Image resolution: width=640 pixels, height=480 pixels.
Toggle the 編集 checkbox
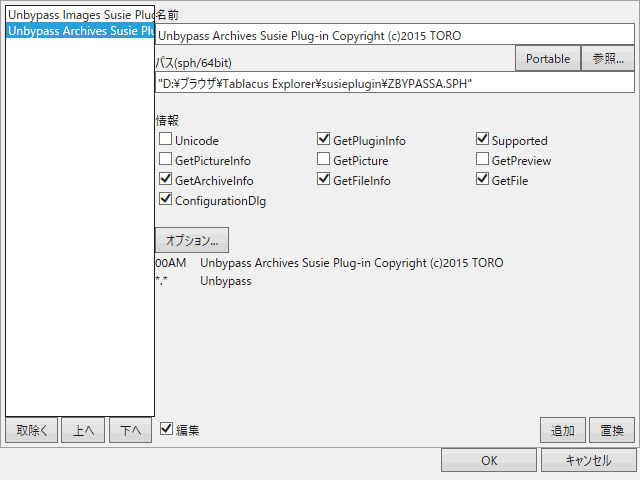click(166, 430)
